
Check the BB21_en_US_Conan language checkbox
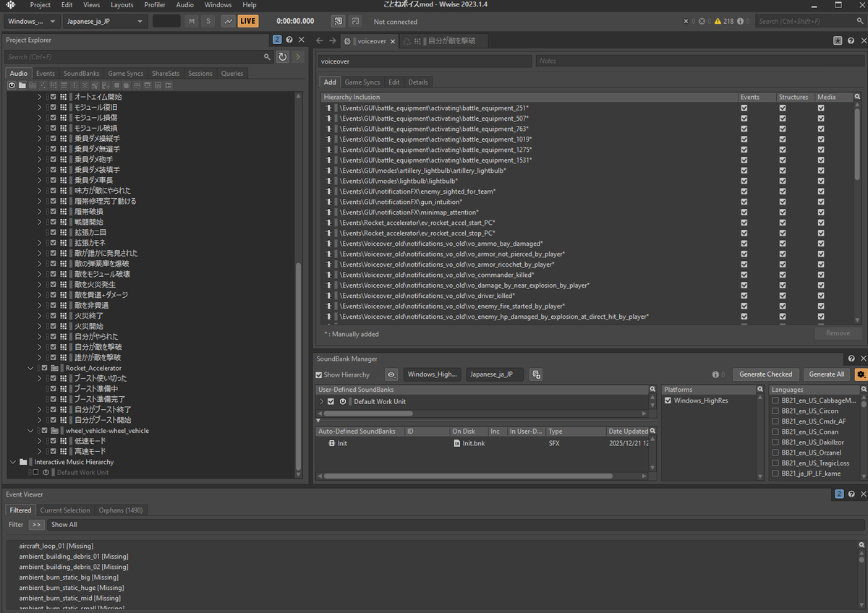coord(775,432)
